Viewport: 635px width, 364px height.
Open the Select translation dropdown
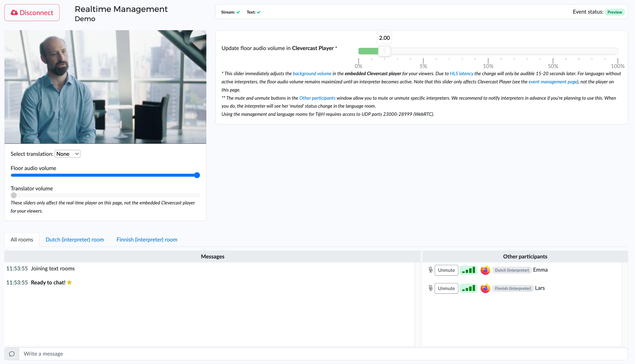pos(67,154)
